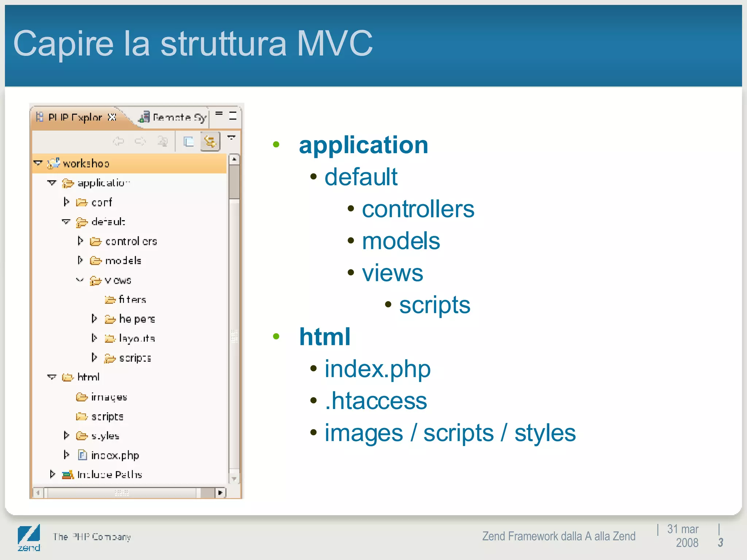The height and width of the screenshot is (560, 747).
Task: Collapse the views folder
Action: [x=80, y=280]
